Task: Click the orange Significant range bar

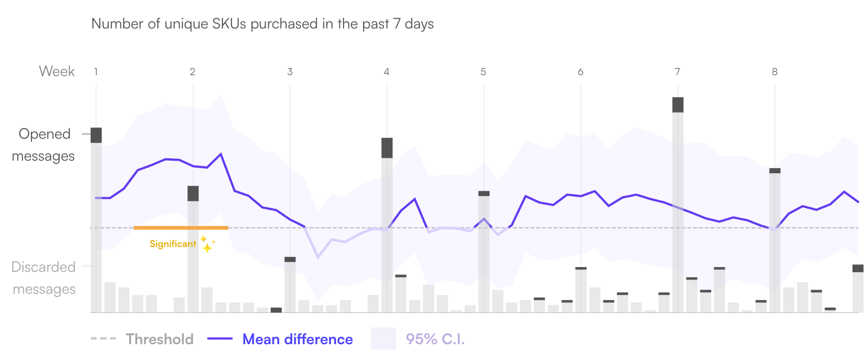Action: [x=181, y=228]
